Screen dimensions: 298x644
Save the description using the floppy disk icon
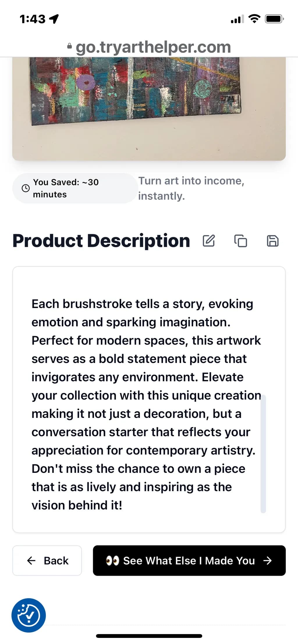tap(273, 241)
